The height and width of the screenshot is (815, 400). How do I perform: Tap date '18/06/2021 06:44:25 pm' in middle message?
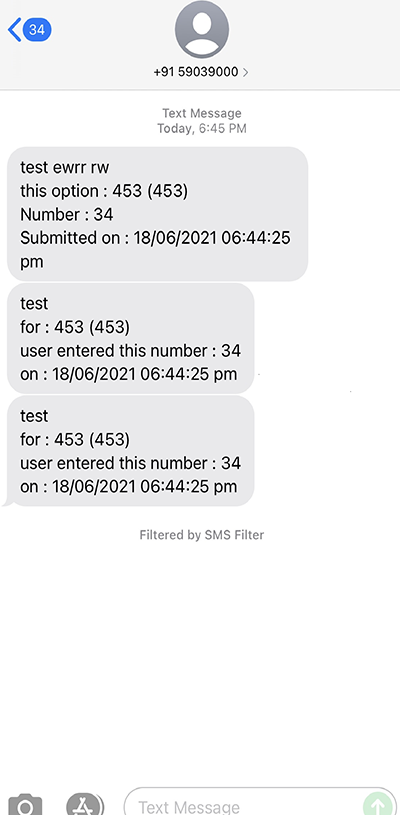tap(144, 374)
